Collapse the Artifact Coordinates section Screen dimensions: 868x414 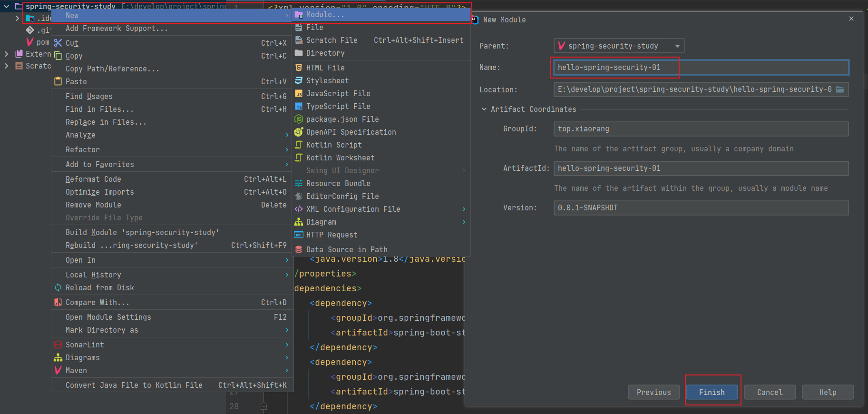click(484, 109)
